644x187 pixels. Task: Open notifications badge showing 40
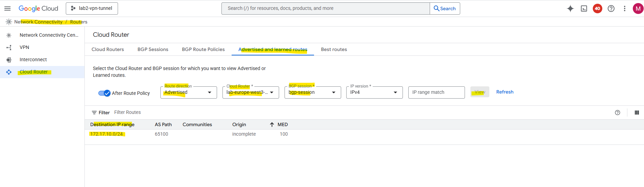(597, 8)
